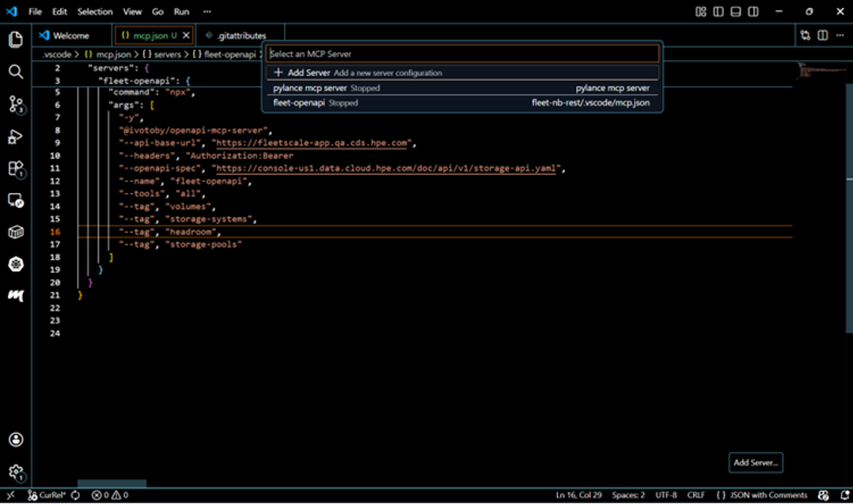Open Copilot status icon
Viewport: 853px width, 504px height.
(823, 495)
